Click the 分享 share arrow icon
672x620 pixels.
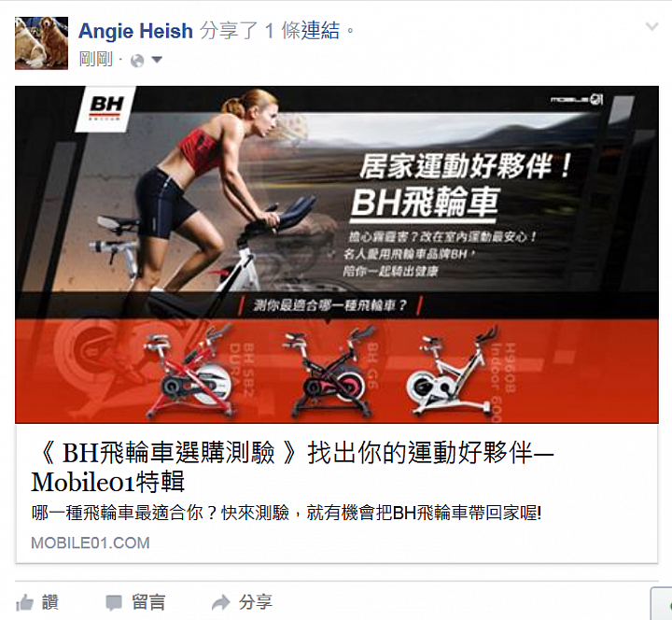click(x=220, y=603)
